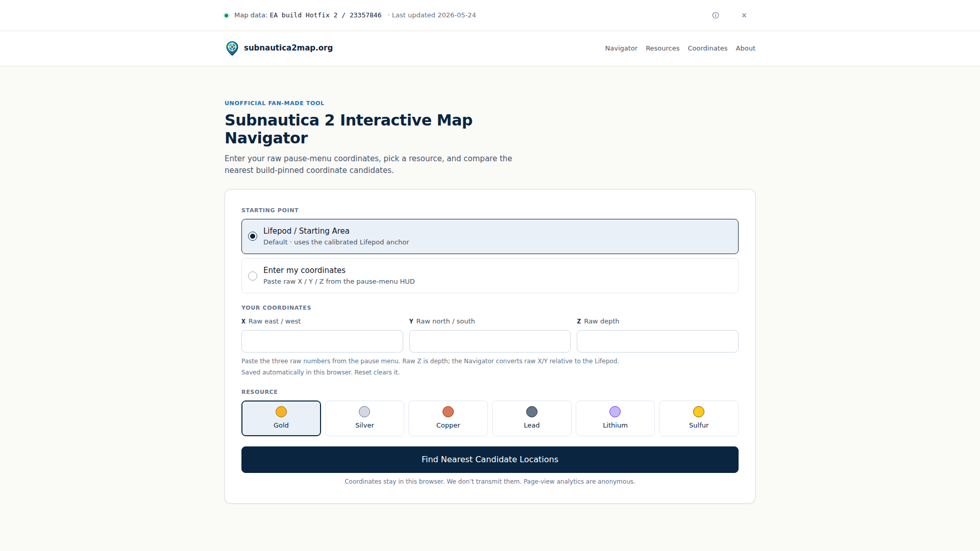
Task: Pick the Copper resource tile
Action: 448,418
